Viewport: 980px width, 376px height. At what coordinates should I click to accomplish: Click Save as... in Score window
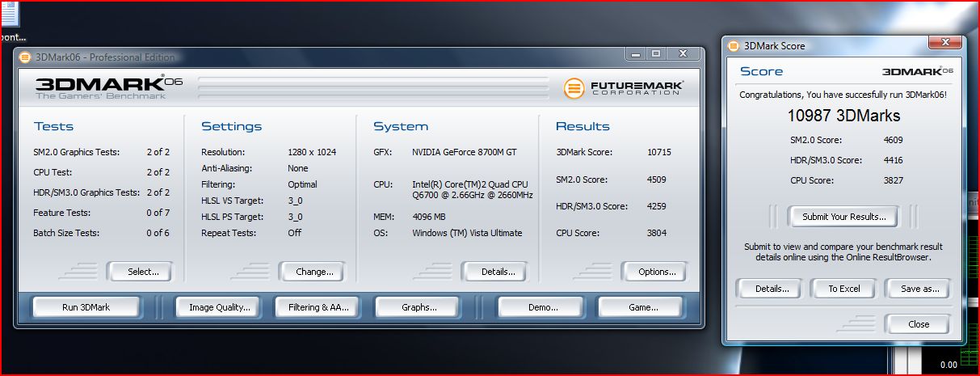[919, 289]
